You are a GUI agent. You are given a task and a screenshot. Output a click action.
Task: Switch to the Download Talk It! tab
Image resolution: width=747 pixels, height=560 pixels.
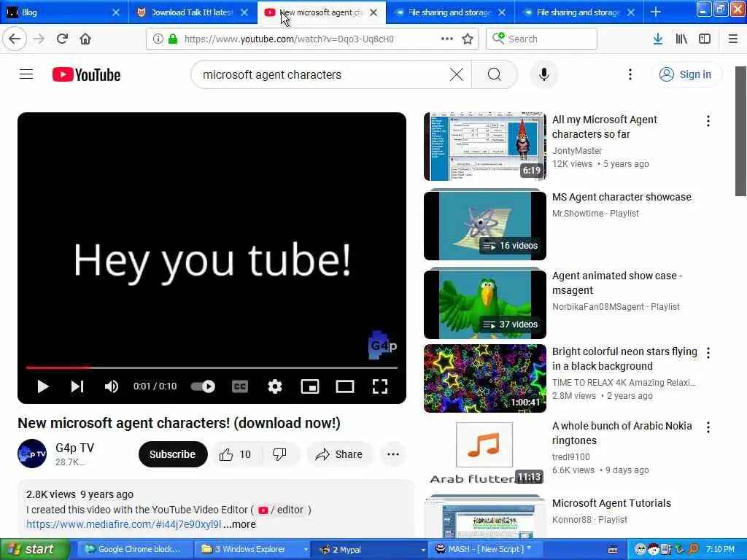pos(192,12)
